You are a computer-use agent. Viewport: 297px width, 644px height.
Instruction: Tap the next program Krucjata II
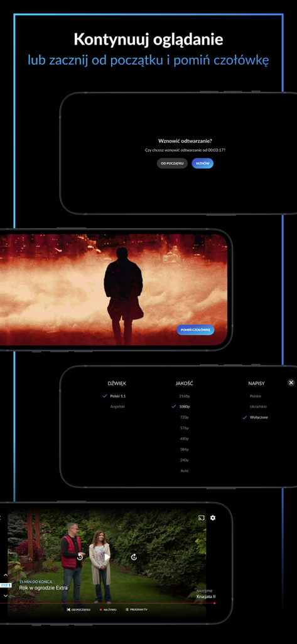point(206,596)
